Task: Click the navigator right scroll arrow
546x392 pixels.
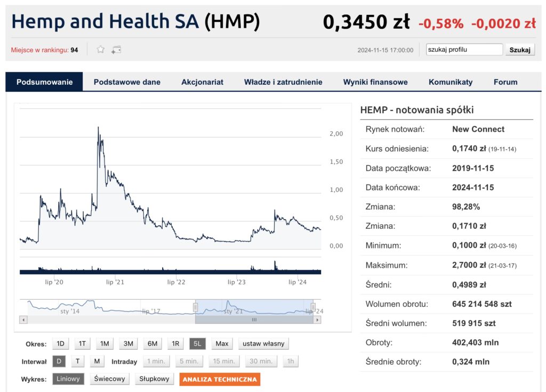Action: (x=317, y=320)
